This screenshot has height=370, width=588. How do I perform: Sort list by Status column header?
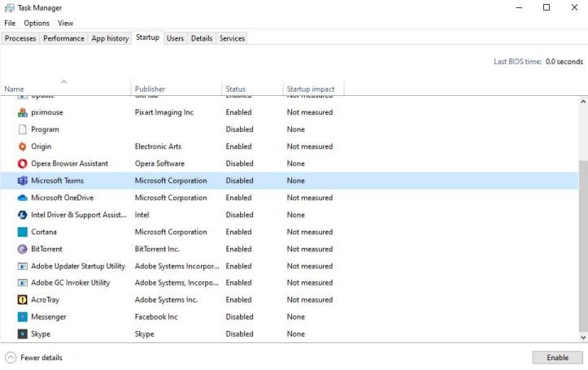point(252,89)
